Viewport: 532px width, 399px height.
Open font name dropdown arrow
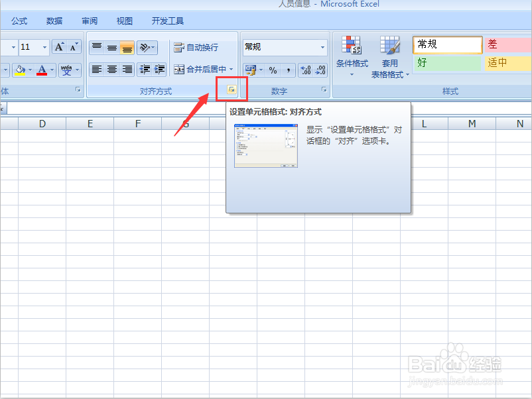pos(13,47)
